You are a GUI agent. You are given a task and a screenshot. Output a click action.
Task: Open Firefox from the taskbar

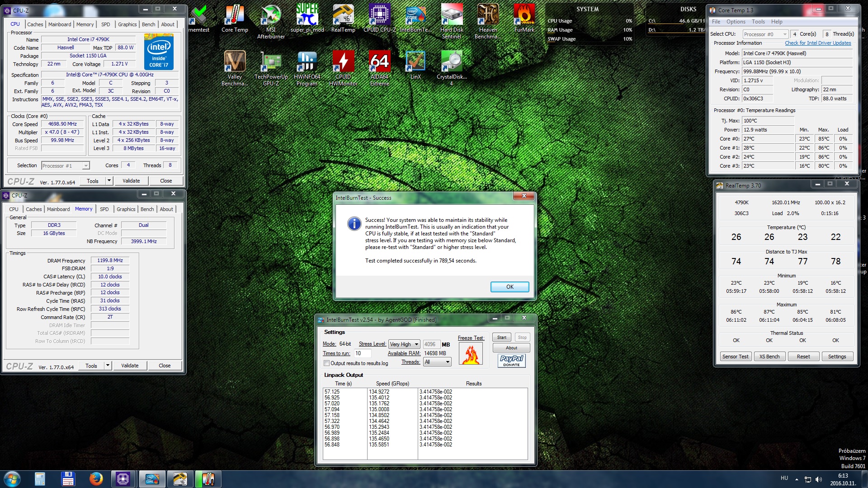point(96,479)
